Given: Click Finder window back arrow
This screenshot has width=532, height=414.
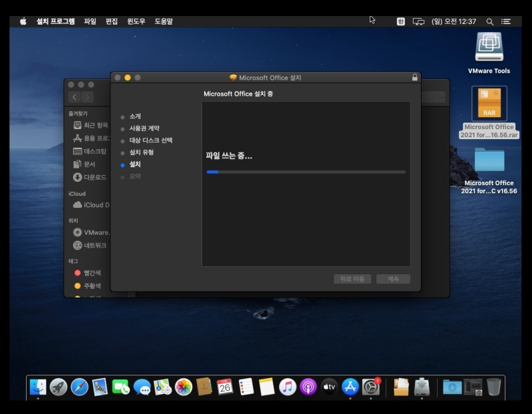Looking at the screenshot, I should (74, 97).
